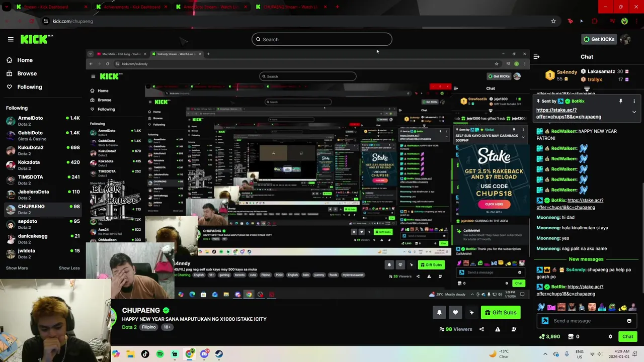Open Spotify from the taskbar

click(160, 354)
